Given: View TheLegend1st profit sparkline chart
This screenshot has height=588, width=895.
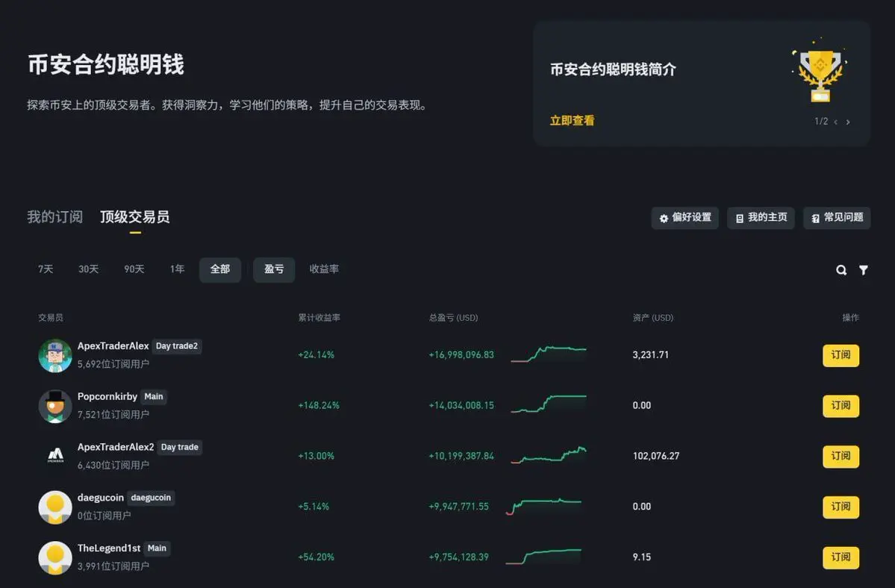Looking at the screenshot, I should 543,556.
